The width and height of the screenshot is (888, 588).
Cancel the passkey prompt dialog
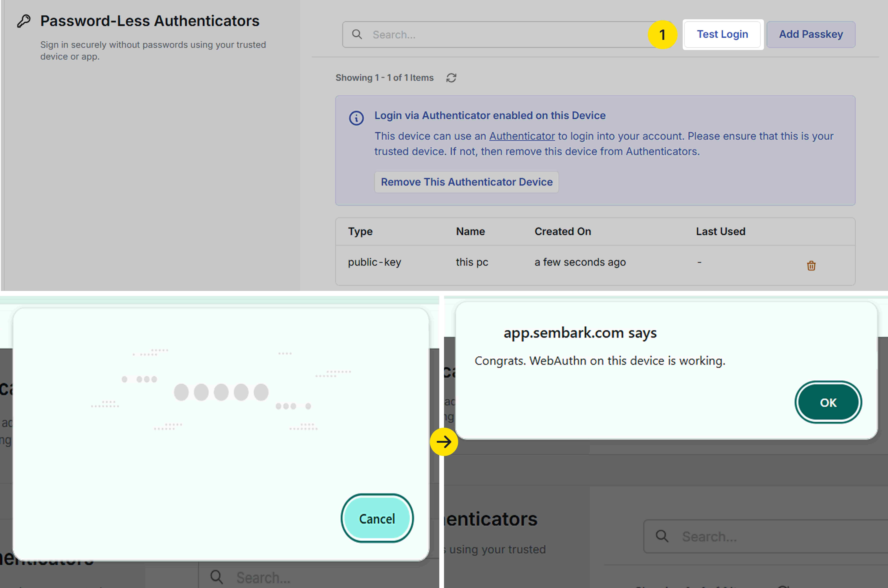pyautogui.click(x=377, y=518)
